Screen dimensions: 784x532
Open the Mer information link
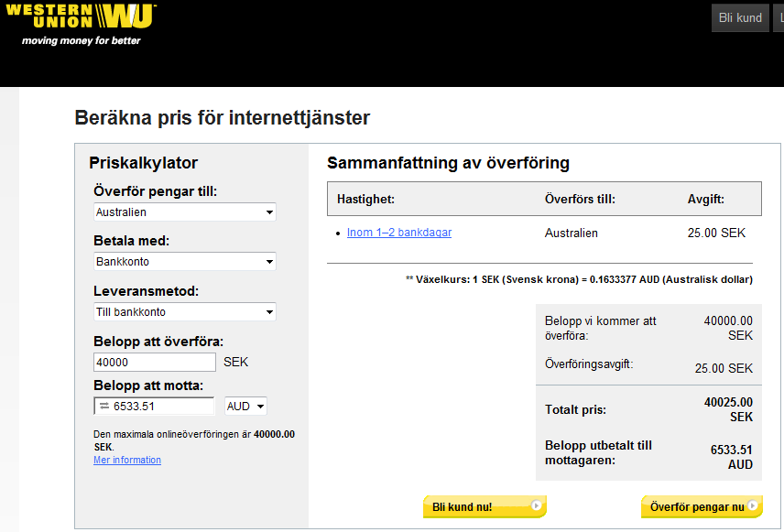(x=127, y=460)
